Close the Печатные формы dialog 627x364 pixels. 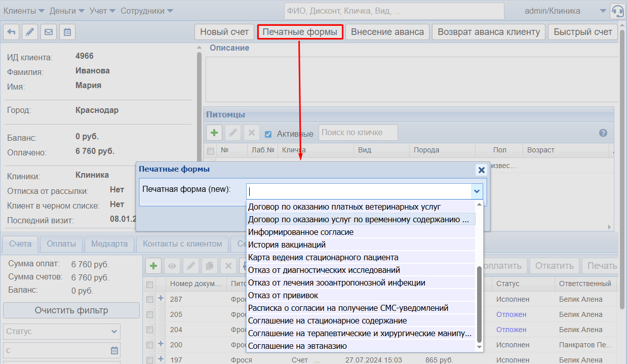pos(481,170)
